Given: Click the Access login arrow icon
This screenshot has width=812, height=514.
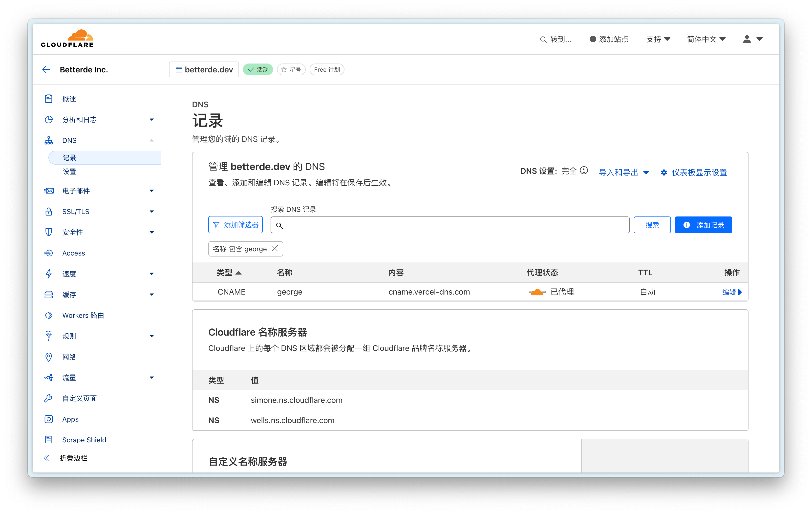Looking at the screenshot, I should point(49,253).
